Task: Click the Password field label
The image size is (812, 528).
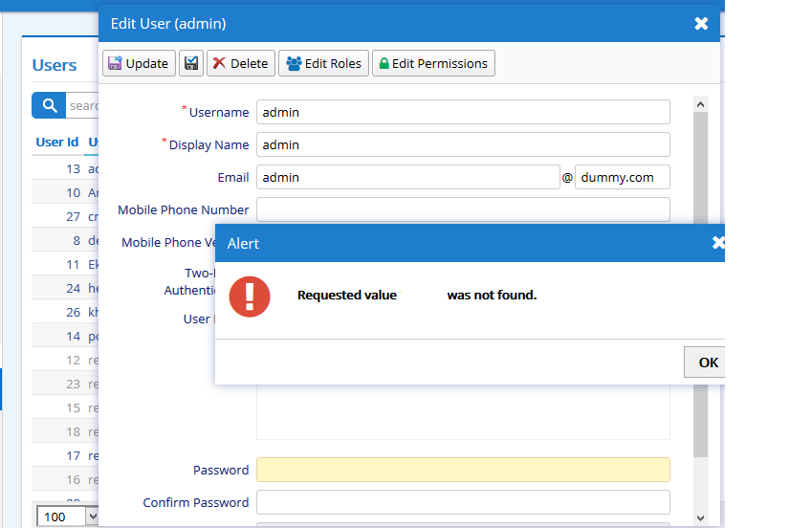Action: point(221,470)
